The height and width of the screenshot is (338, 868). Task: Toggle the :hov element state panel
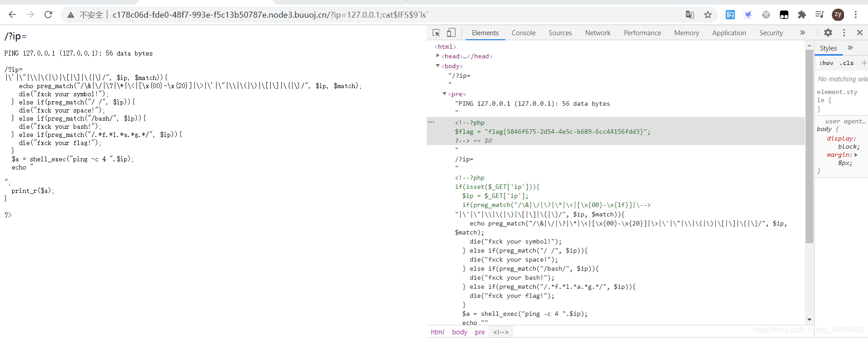826,63
